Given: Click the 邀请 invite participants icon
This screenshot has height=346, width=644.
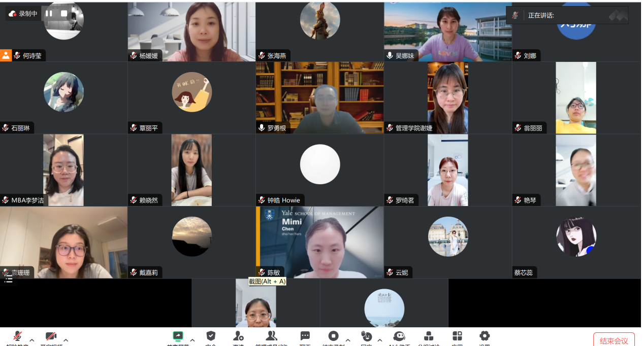Looking at the screenshot, I should (238, 336).
